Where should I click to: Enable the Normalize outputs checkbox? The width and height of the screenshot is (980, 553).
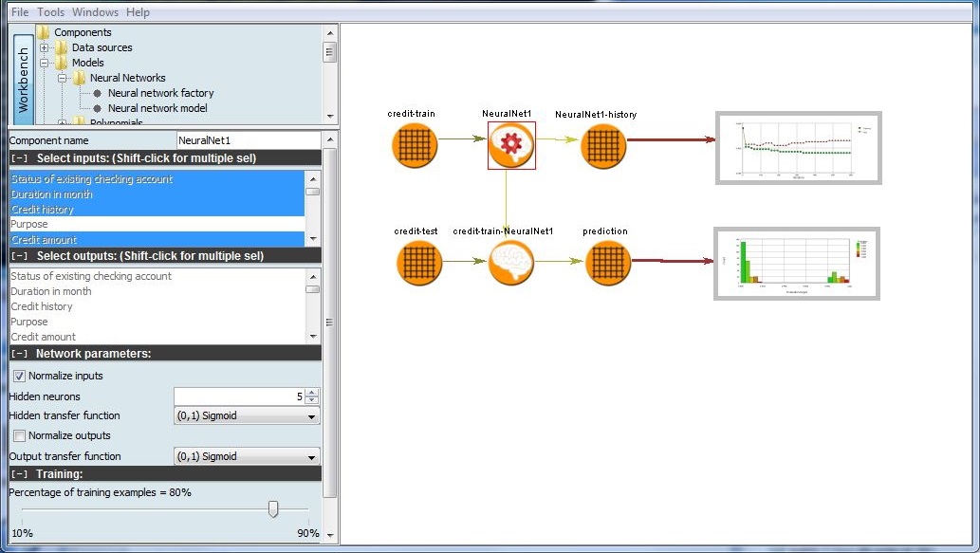20,435
